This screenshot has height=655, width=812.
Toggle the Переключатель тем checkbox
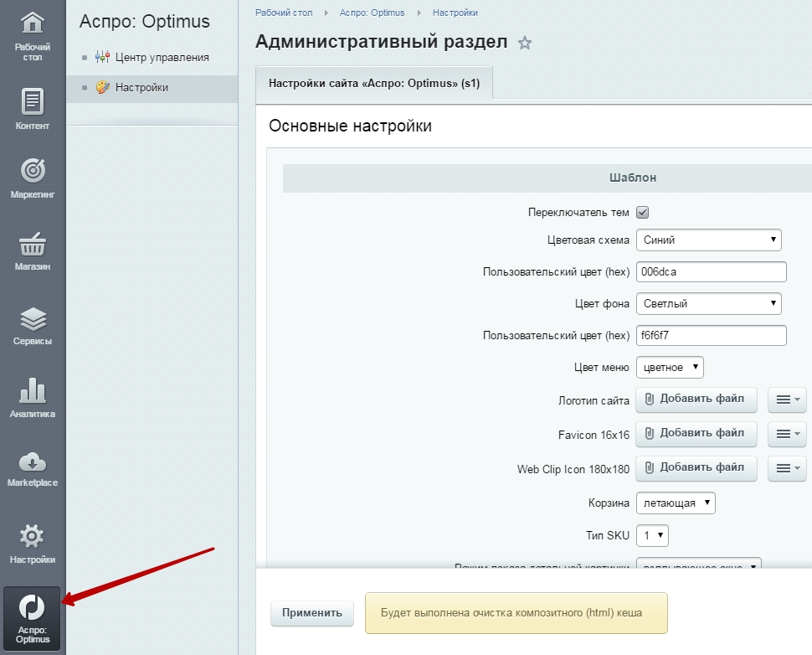(x=643, y=213)
